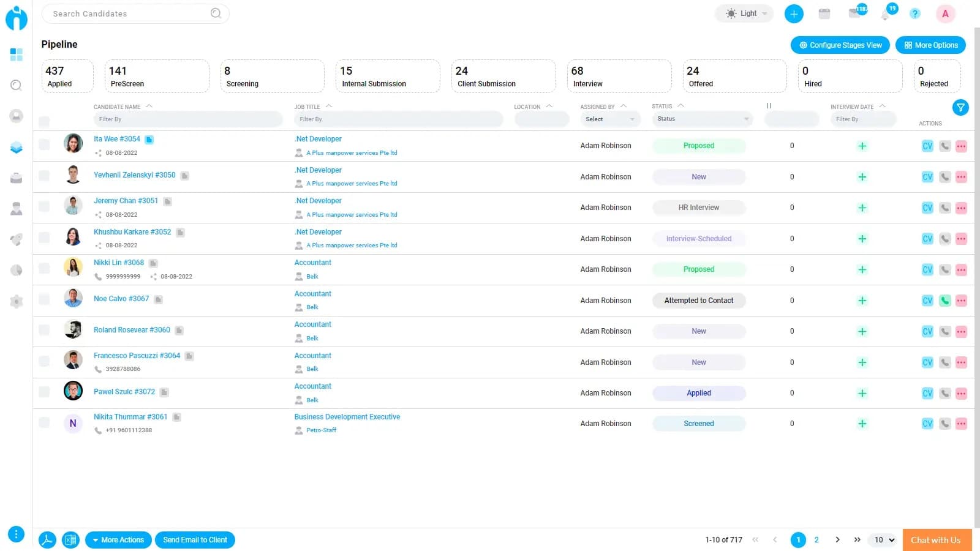Open Khushbu Karkare #3052 candidate profile
This screenshot has width=980, height=551.
(x=132, y=232)
